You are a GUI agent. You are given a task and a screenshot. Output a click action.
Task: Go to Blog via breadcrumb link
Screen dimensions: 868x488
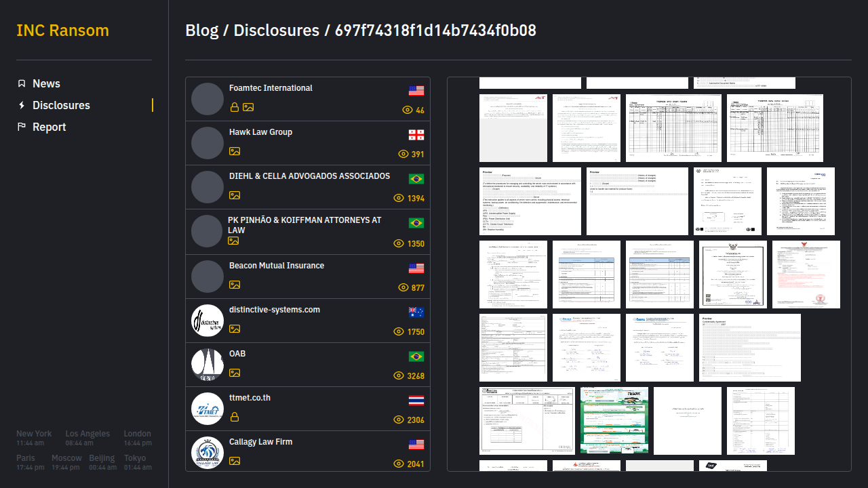(201, 30)
